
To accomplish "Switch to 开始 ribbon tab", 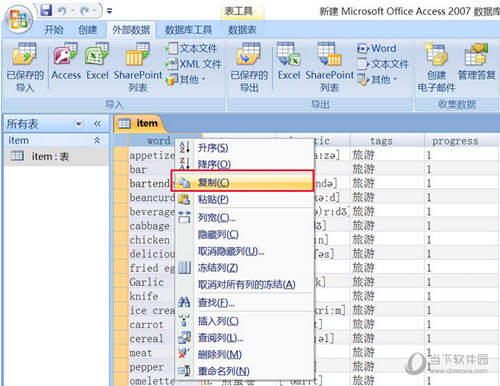I will tap(54, 30).
